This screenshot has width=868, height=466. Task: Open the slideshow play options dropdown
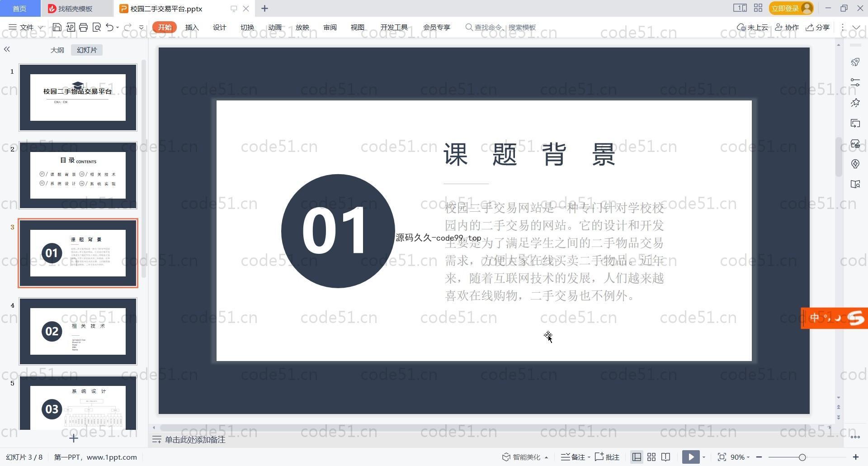(x=704, y=457)
